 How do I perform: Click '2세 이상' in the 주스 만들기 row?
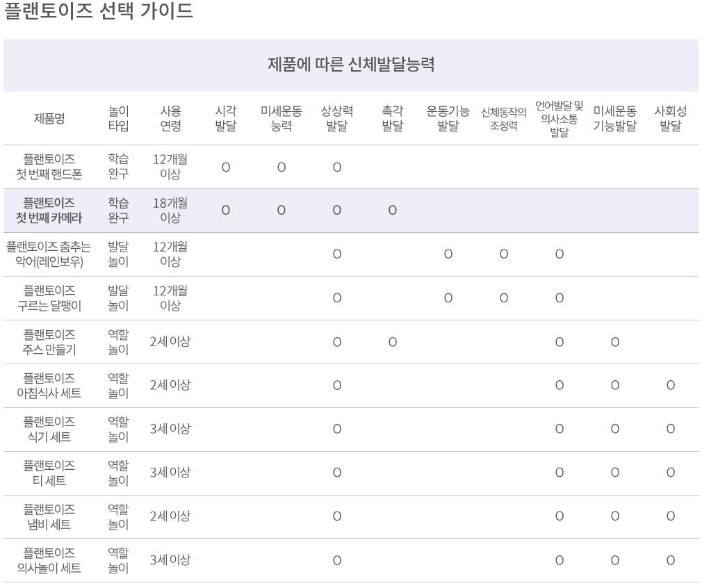click(170, 342)
